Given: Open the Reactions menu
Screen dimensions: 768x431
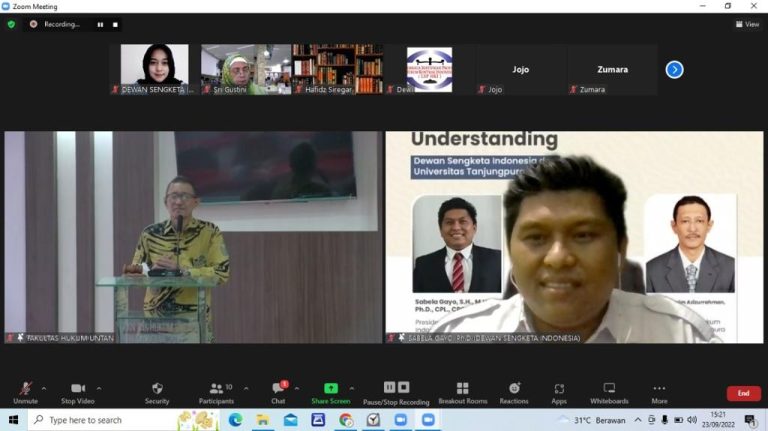Looking at the screenshot, I should click(x=514, y=388).
